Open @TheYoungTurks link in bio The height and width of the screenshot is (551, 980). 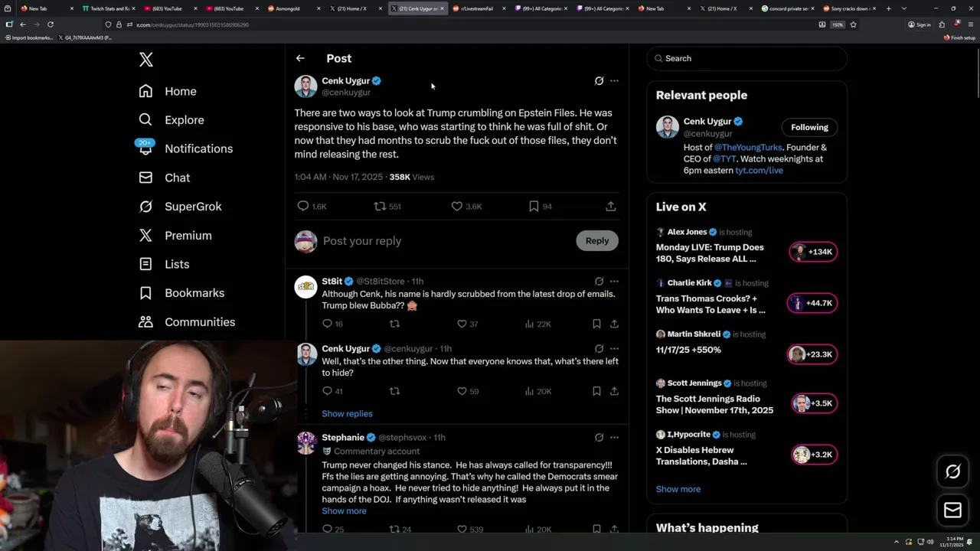(749, 147)
